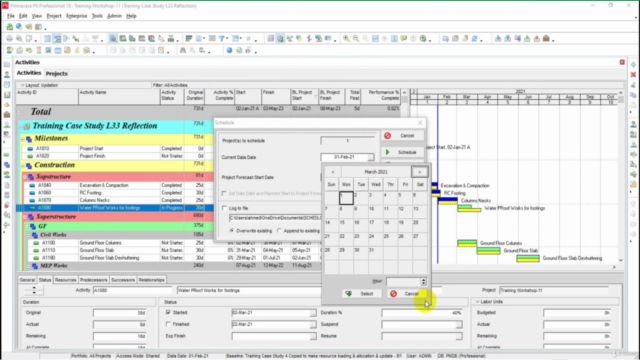The width and height of the screenshot is (640, 360).
Task: Select the Activity Network layout icon
Action: point(66,38)
